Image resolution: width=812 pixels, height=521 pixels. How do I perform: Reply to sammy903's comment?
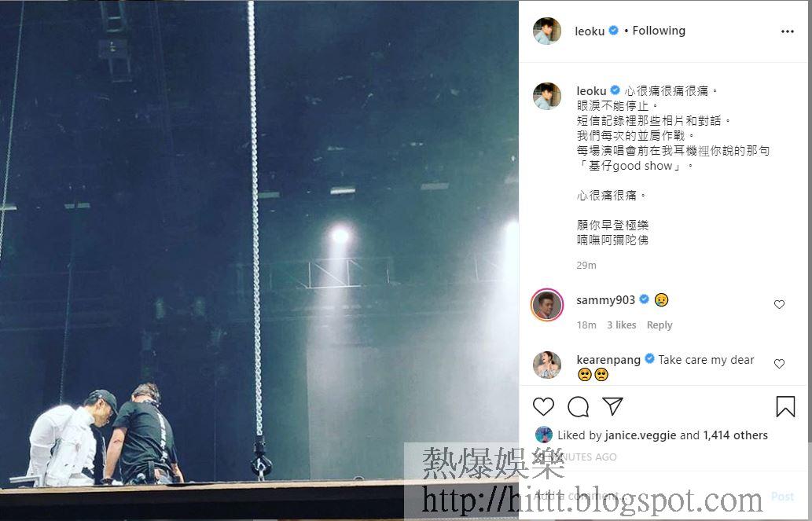click(x=660, y=325)
